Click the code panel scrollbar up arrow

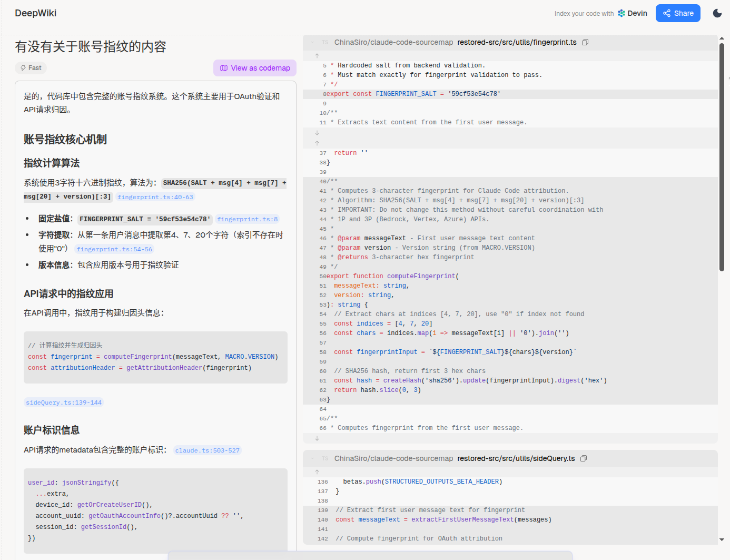click(x=722, y=38)
